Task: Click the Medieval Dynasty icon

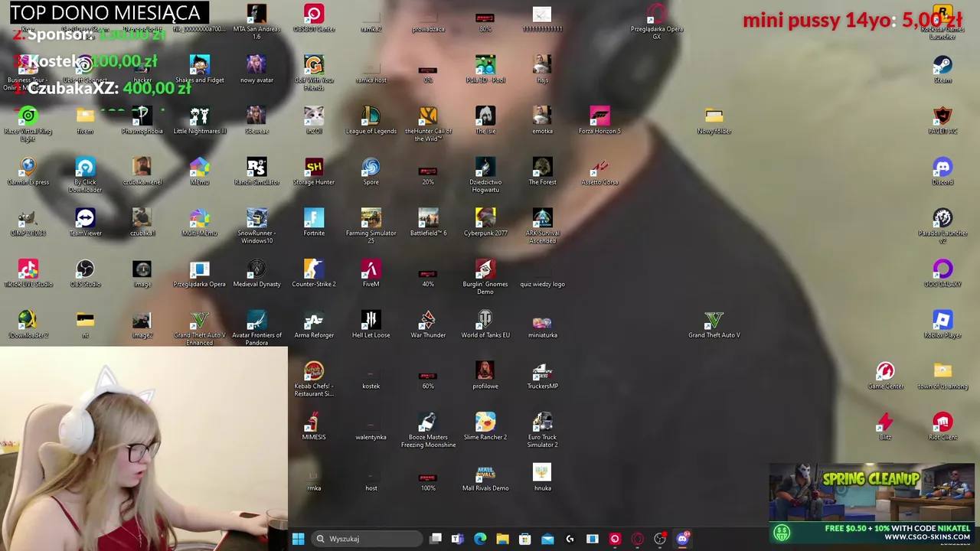Action: (256, 269)
